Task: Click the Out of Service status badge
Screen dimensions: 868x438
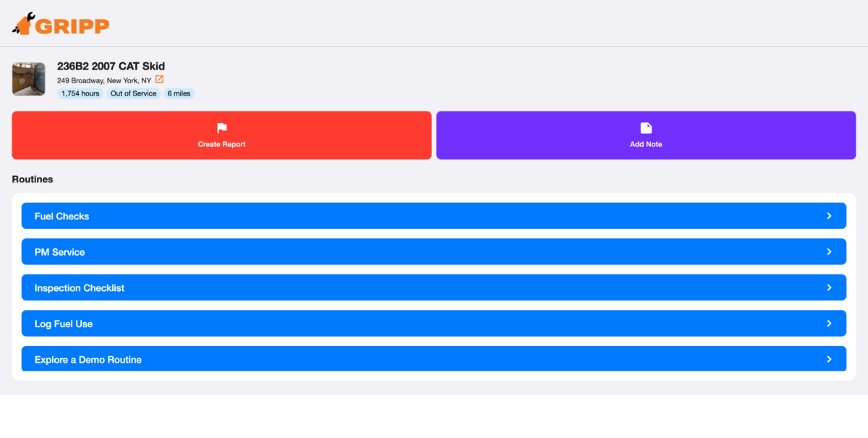Action: [x=133, y=93]
